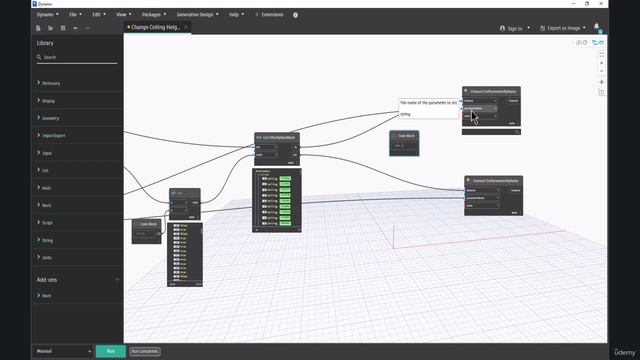Screen dimensions: 640x360
Task: Click the pan mode icon
Action: coord(601,82)
